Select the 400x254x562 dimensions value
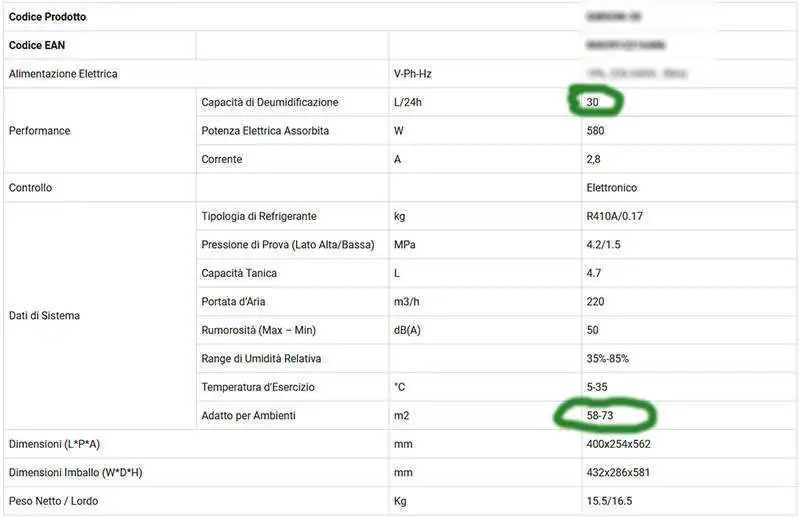This screenshot has width=800, height=518. [618, 443]
